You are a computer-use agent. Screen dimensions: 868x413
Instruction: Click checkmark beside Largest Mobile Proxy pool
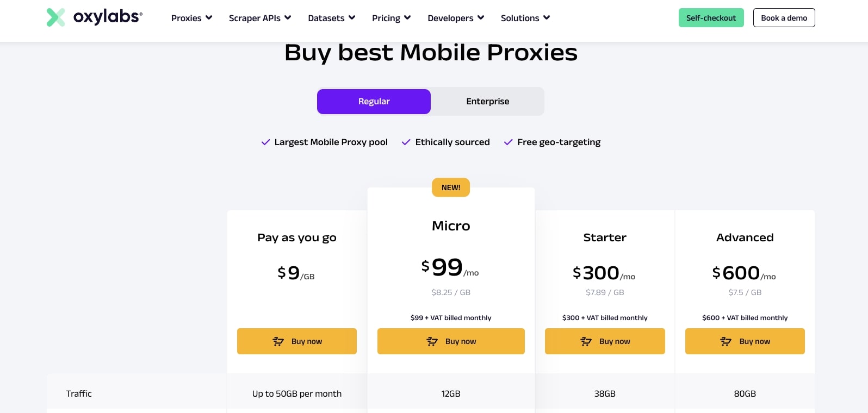[265, 142]
